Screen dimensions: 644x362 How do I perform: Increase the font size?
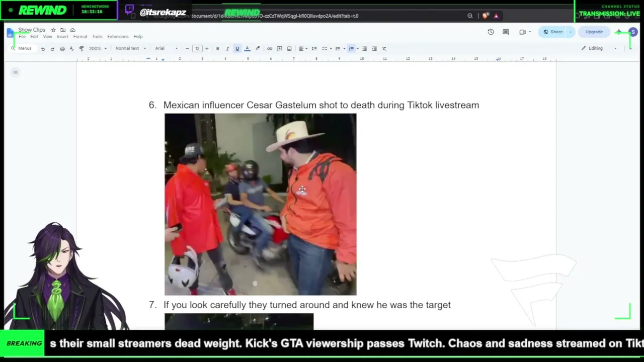(x=206, y=49)
